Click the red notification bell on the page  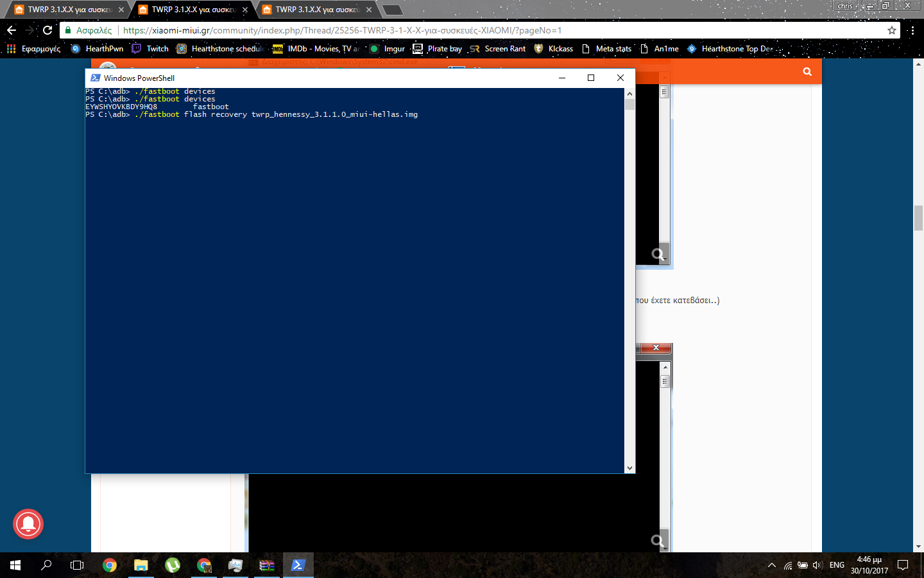[x=28, y=524]
